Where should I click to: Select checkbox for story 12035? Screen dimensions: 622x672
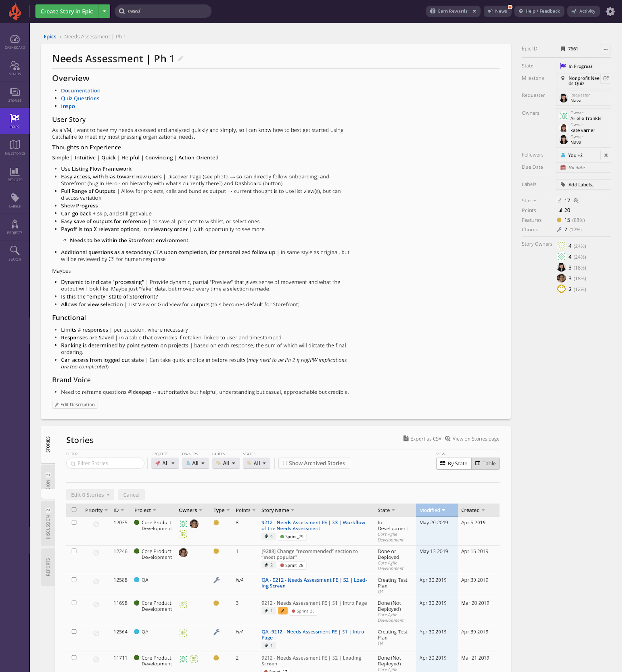[x=74, y=522]
